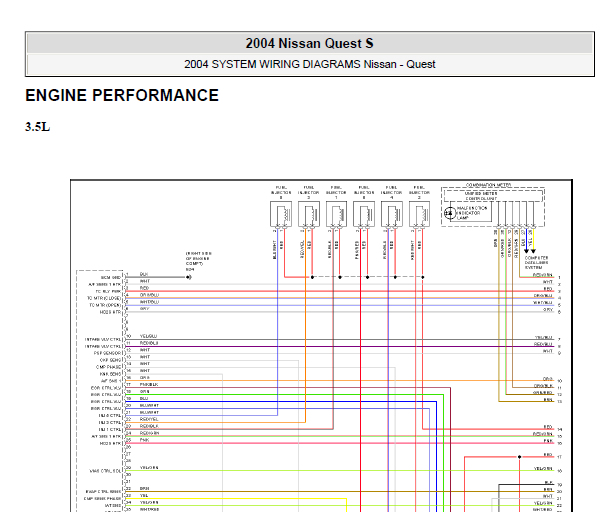This screenshot has height=512, width=605.
Task: Click the "FUEL INJECTOR 4" label
Action: click(391, 192)
